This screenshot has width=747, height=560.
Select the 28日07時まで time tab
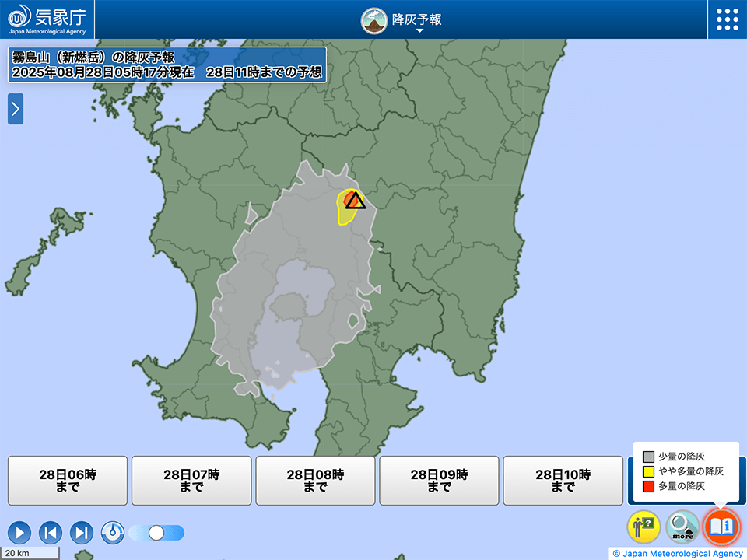pyautogui.click(x=191, y=481)
